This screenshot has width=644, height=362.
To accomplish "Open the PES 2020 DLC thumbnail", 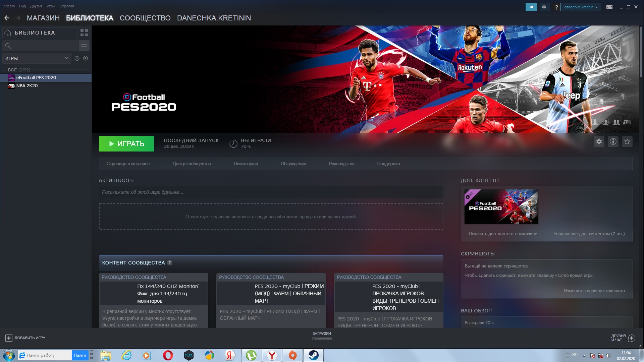I will [x=501, y=207].
